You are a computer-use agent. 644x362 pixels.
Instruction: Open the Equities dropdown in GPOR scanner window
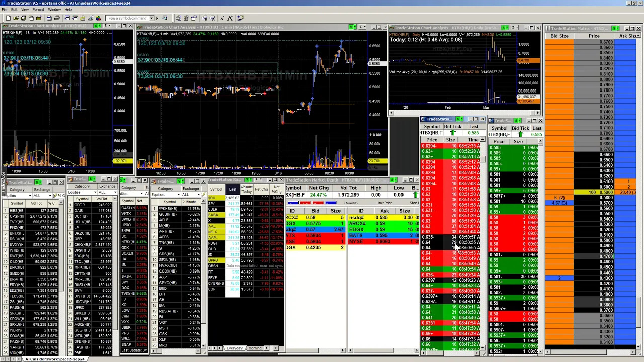(95, 192)
